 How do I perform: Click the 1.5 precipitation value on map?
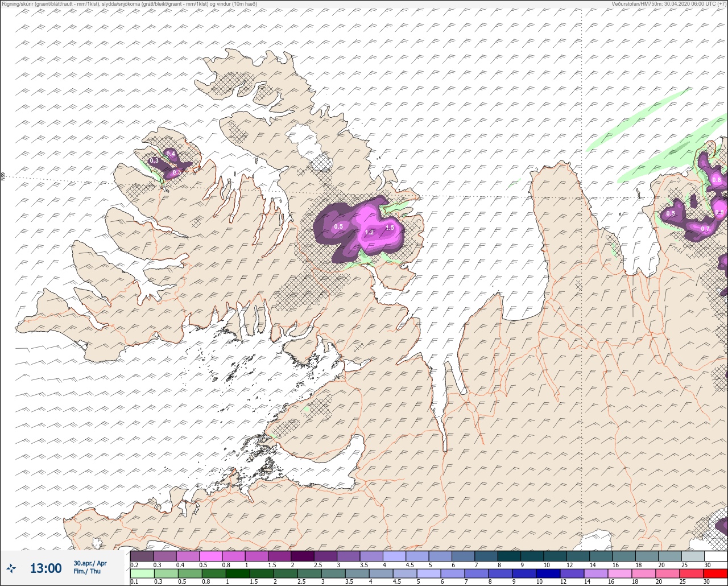(390, 228)
